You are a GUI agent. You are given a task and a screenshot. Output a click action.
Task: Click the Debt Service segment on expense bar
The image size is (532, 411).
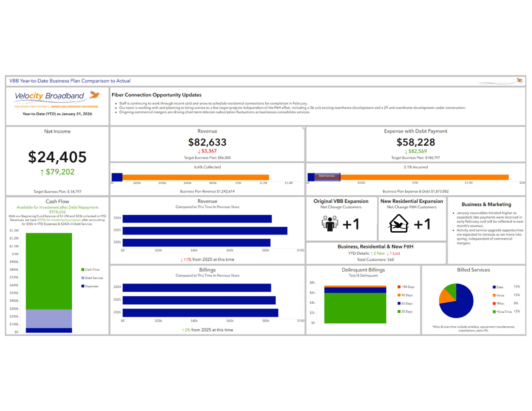point(327,177)
